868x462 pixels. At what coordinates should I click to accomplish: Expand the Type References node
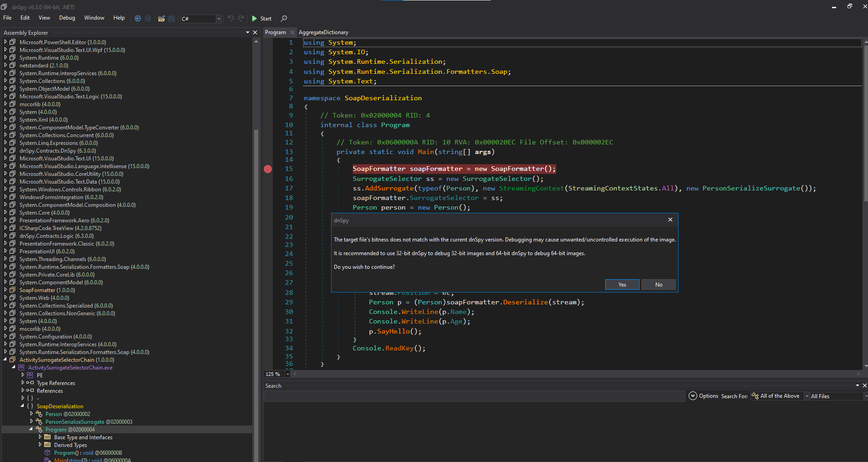pos(23,383)
